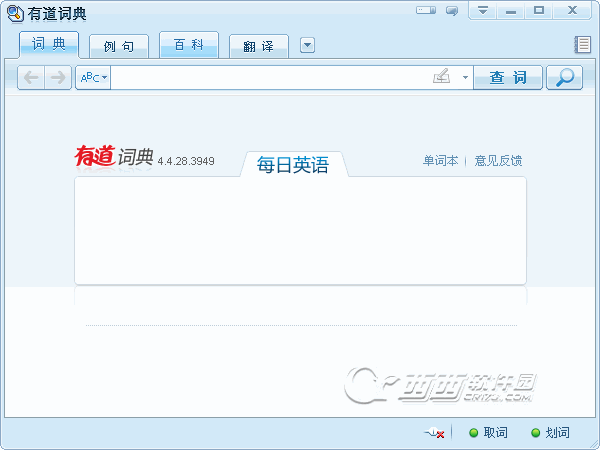Image resolution: width=600 pixels, height=450 pixels.
Task: Click the feedback speech bubble icon
Action: [x=452, y=10]
